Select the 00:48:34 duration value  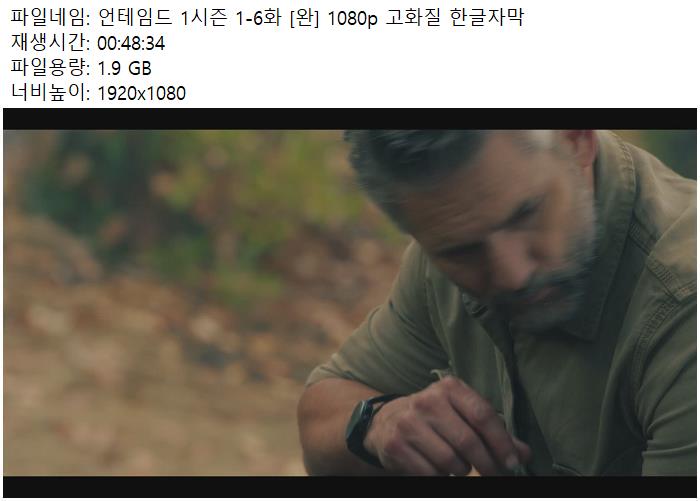[131, 44]
